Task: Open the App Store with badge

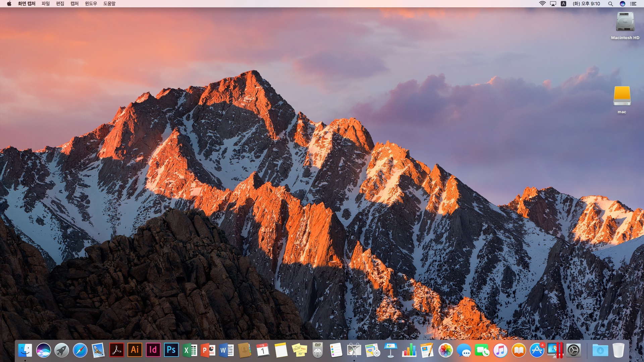Action: click(537, 351)
